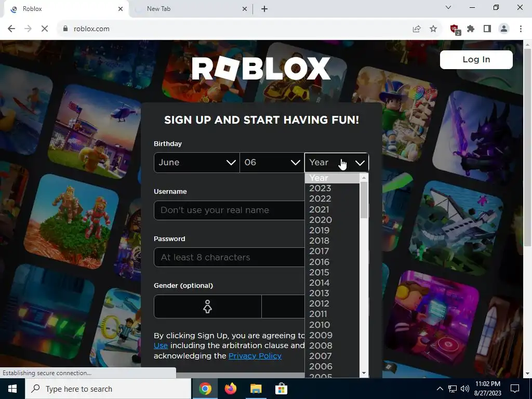Share this page via share icon
Screen dimensions: 532x399
tap(417, 29)
